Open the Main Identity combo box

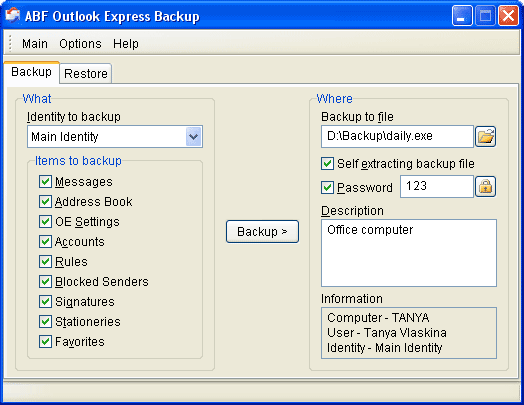pyautogui.click(x=115, y=136)
